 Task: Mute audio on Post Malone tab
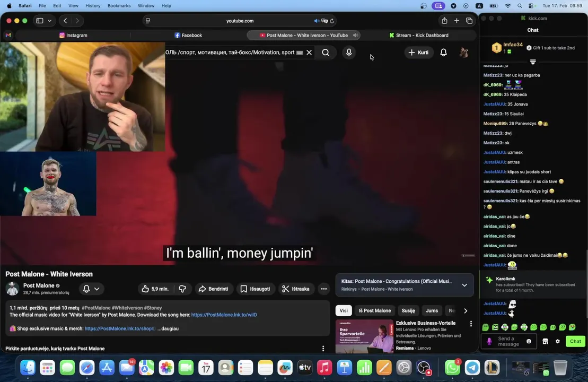(x=355, y=35)
